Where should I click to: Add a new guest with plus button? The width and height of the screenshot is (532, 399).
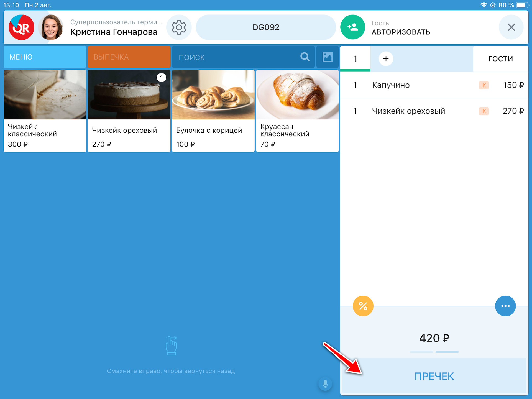click(386, 59)
